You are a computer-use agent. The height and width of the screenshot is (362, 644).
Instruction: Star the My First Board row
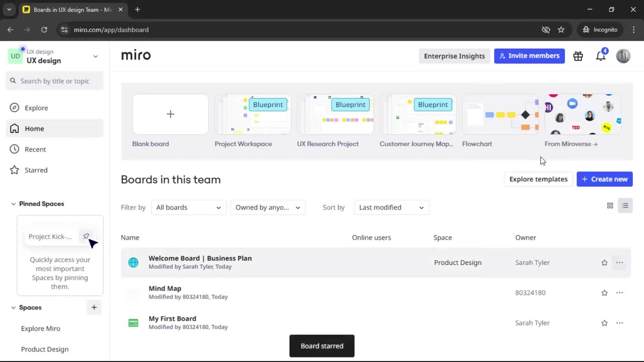pos(604,323)
